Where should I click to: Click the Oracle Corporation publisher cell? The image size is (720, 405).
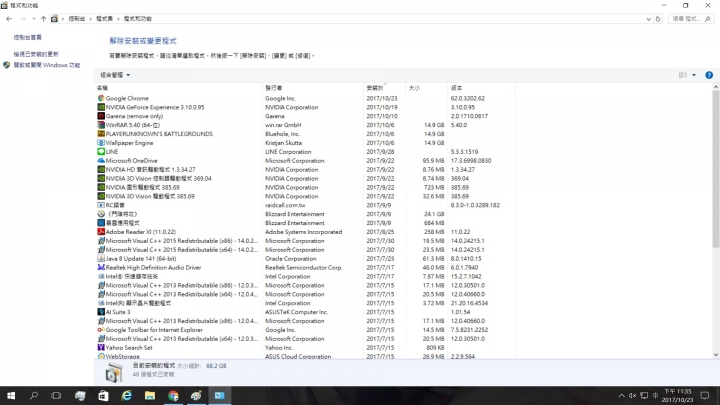[x=291, y=259]
